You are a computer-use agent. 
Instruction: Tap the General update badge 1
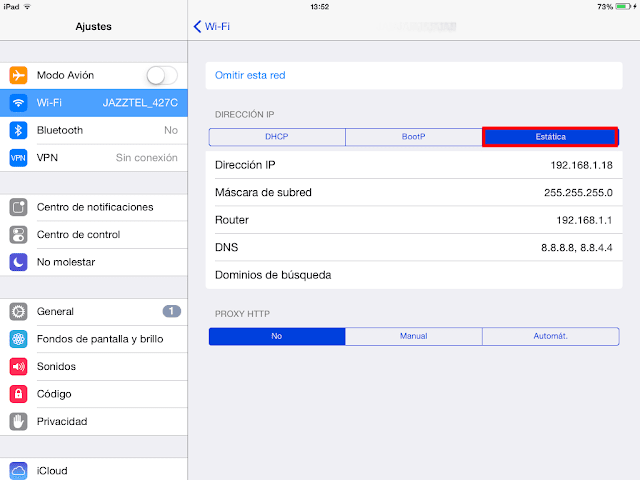tap(171, 311)
